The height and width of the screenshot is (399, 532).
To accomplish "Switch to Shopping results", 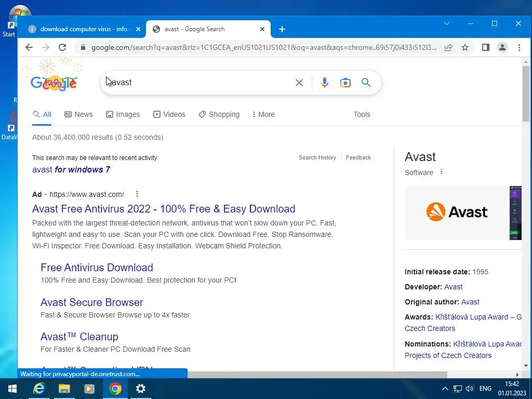I will click(x=219, y=114).
